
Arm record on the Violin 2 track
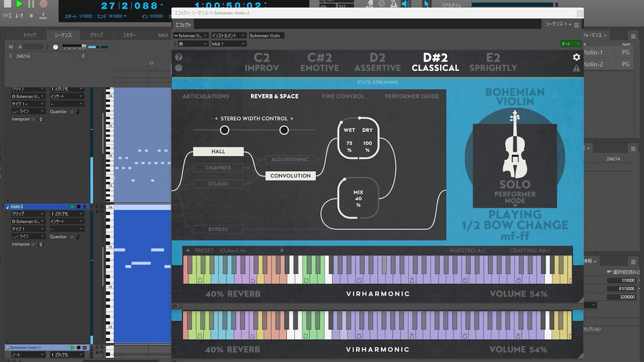coord(78,207)
